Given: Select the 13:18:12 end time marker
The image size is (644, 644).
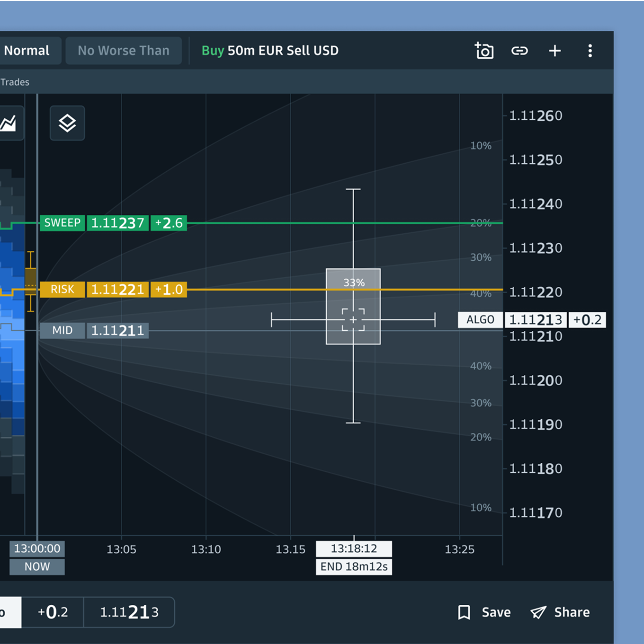Looking at the screenshot, I should 354,549.
